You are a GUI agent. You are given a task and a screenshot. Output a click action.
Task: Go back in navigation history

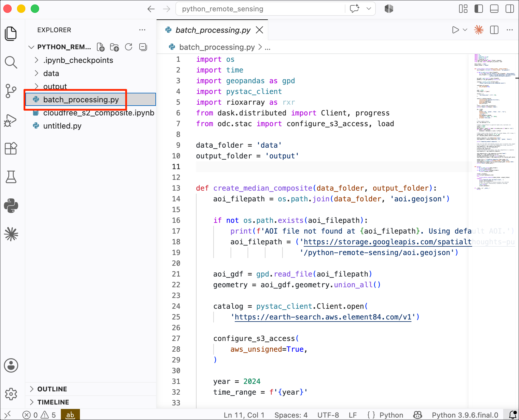(151, 9)
